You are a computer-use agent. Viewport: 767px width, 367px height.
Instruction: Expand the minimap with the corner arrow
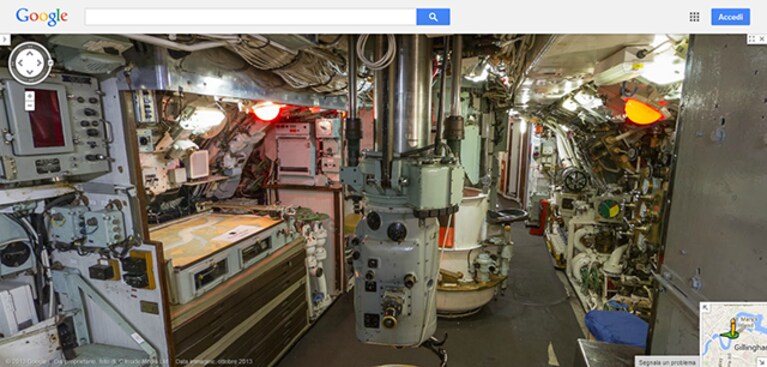click(705, 307)
